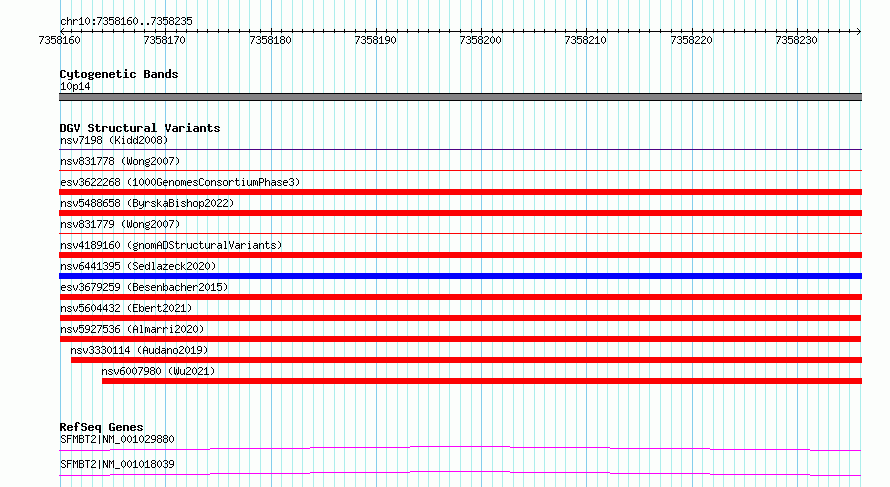Click ruler position 7358190
This screenshot has height=487, width=890.
[375, 40]
